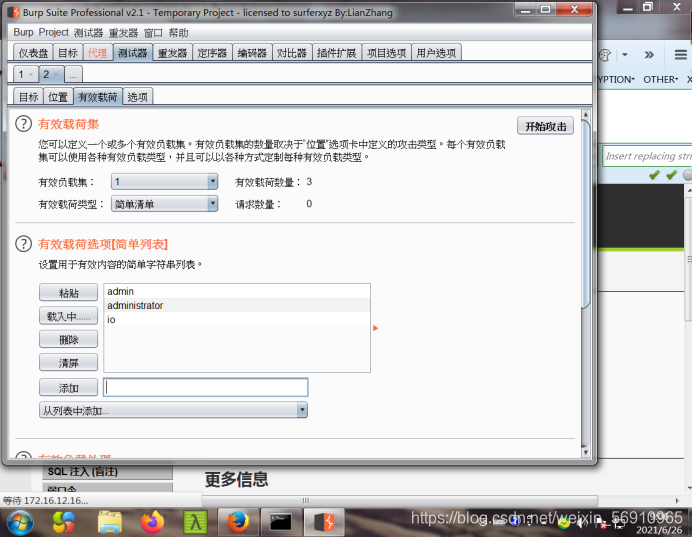Open the 重发器 menu in the menu bar

coord(123,33)
